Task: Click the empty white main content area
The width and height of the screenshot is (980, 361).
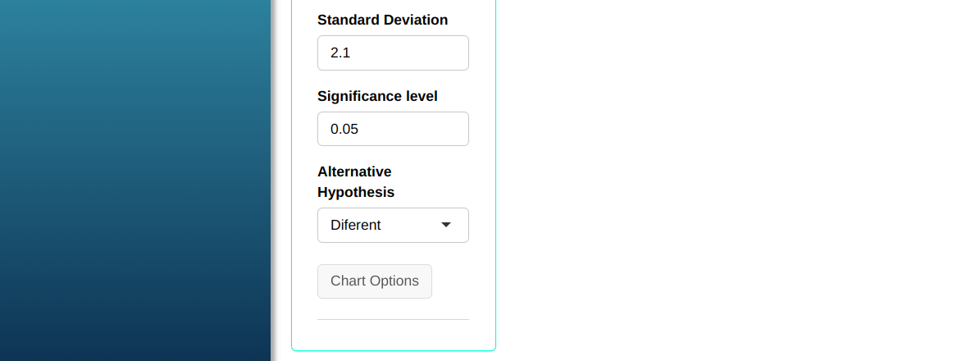Action: point(738,180)
